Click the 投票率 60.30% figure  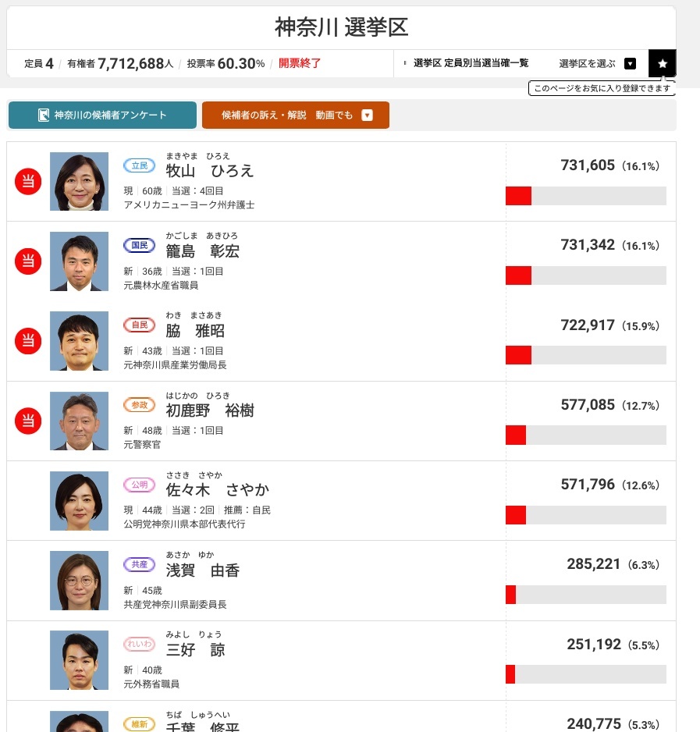226,63
